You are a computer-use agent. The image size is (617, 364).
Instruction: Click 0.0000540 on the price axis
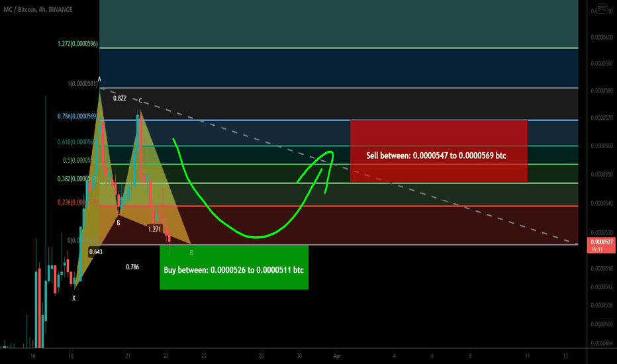[602, 203]
